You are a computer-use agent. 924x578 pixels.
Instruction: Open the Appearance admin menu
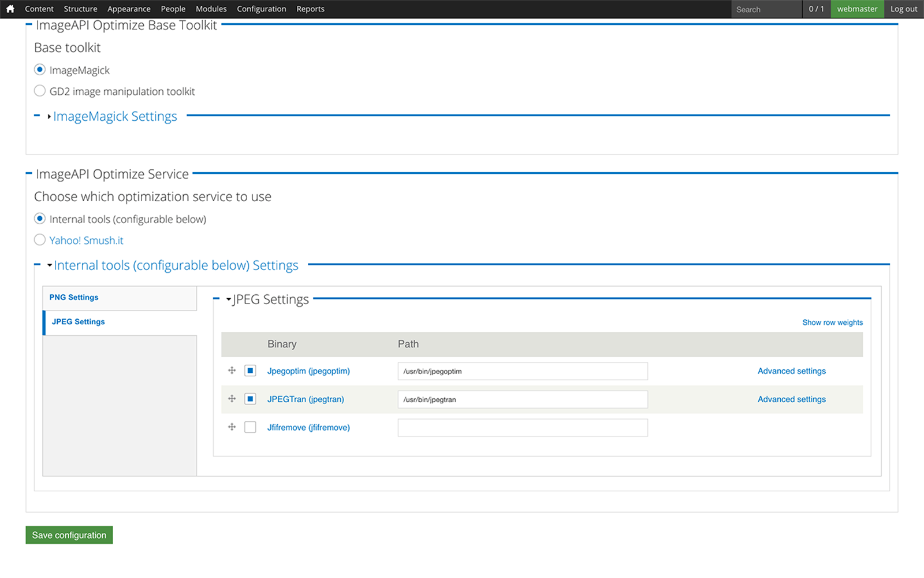[129, 9]
